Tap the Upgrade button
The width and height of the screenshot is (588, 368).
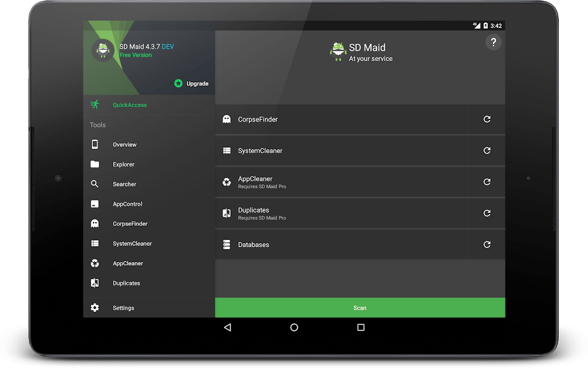[x=191, y=83]
